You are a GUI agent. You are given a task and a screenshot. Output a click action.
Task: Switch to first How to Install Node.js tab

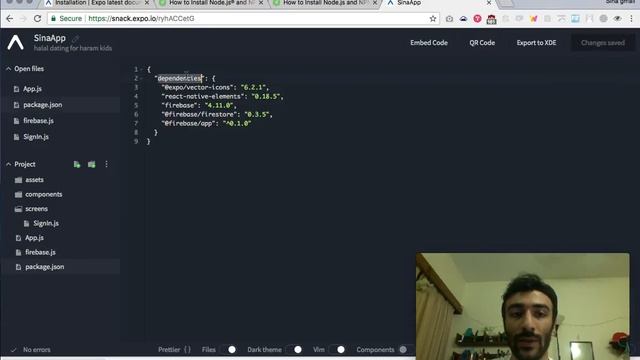(x=211, y=3)
